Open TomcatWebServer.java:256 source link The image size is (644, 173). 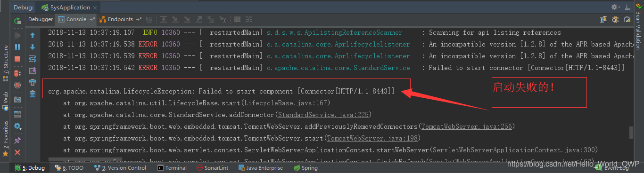(467, 127)
